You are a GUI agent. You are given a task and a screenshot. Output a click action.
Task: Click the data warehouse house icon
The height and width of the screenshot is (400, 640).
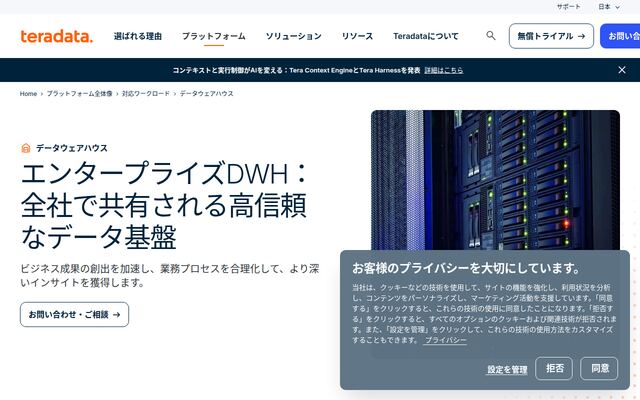tap(26, 148)
